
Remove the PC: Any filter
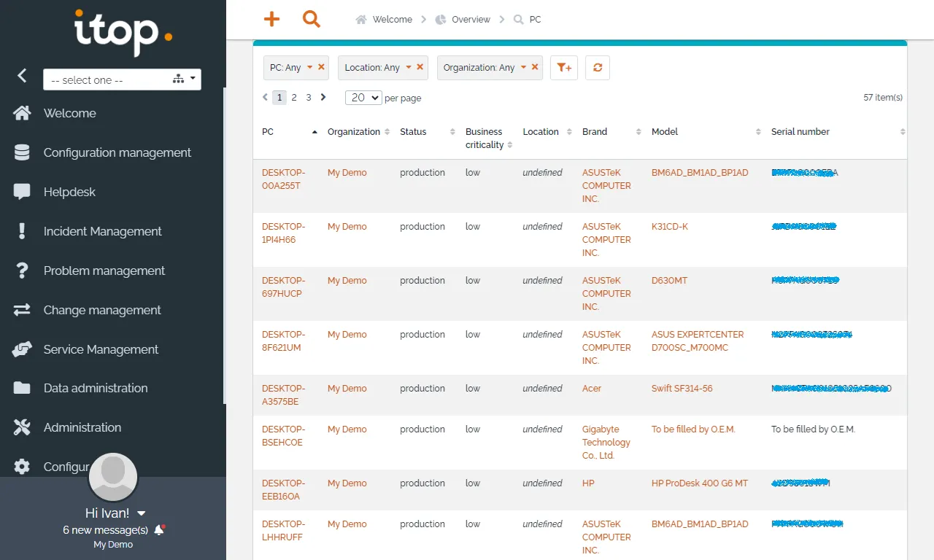[321, 67]
